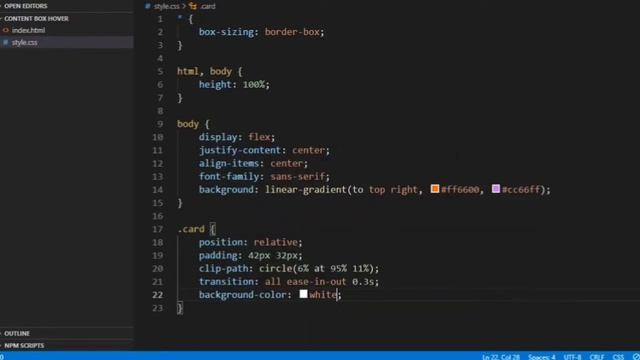This screenshot has height=360, width=640.
Task: Open color picker for the white swatch
Action: point(303,294)
